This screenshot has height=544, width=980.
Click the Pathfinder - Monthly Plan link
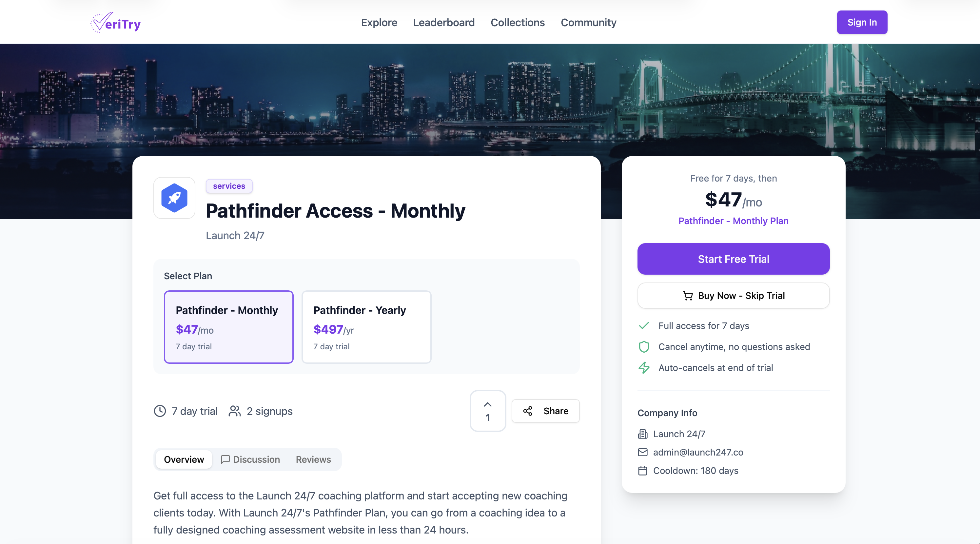[733, 221]
